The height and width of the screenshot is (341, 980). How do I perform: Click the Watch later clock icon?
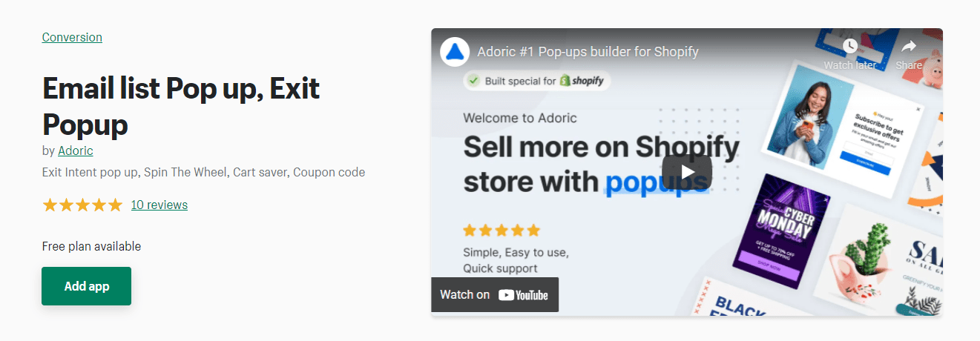click(x=849, y=47)
